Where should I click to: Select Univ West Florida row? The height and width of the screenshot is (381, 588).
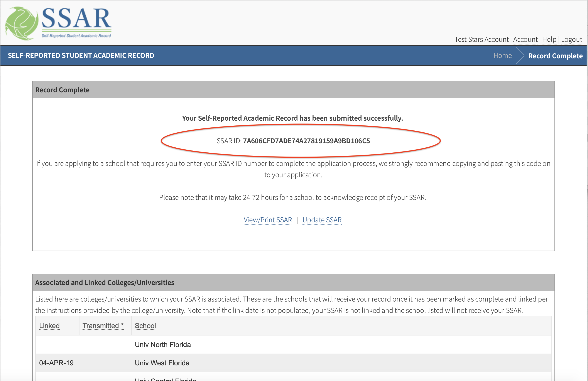click(162, 363)
